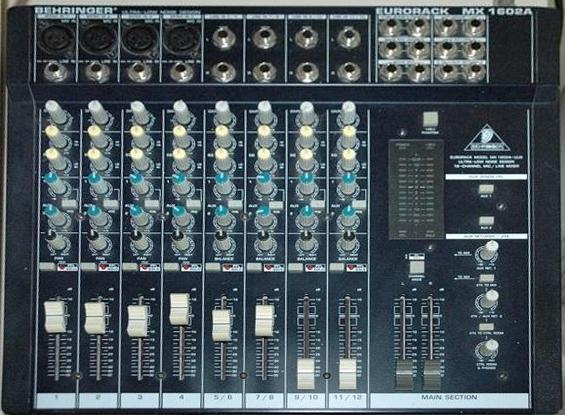Click the left main mix fader cap

[x=404, y=375]
